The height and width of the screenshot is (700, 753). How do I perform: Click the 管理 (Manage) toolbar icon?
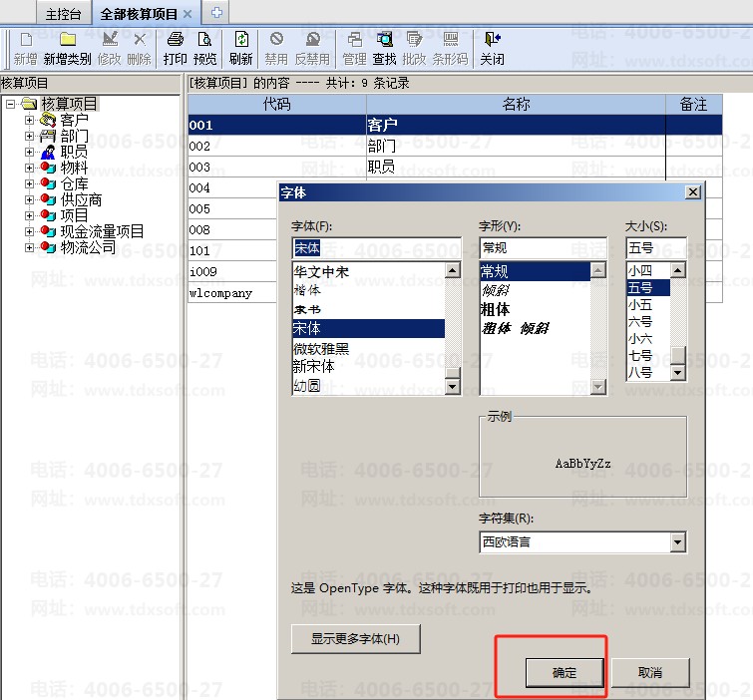click(x=355, y=40)
